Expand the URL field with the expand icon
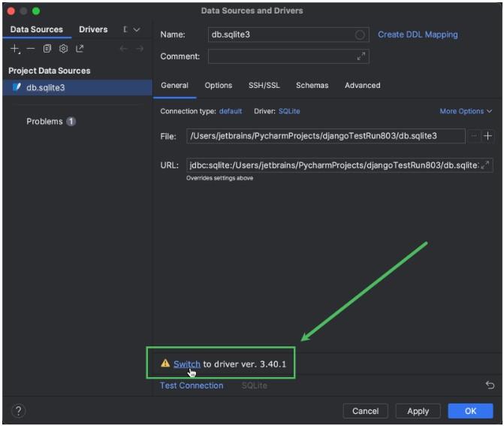The height and width of the screenshot is (426, 504). click(485, 165)
